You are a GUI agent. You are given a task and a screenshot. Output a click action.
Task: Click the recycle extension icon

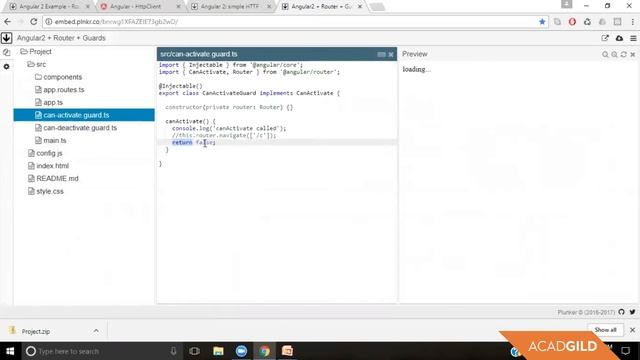[587, 22]
